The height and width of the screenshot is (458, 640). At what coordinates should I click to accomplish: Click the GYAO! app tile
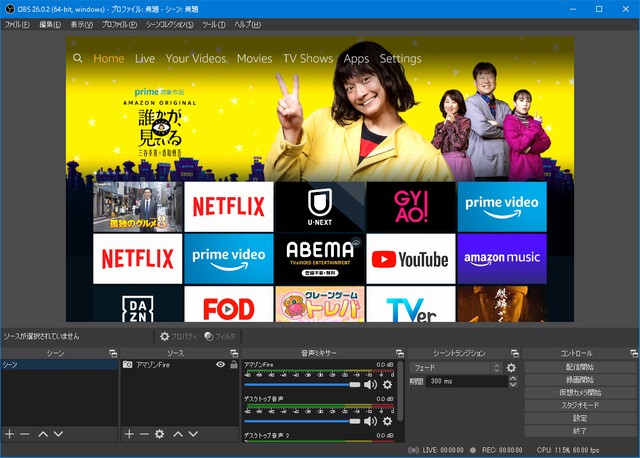[411, 207]
